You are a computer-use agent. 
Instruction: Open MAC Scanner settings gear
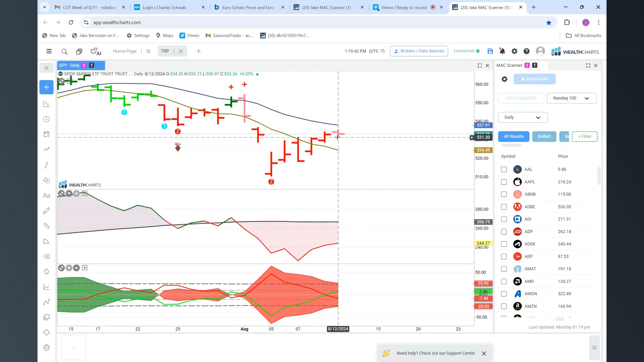tap(504, 79)
